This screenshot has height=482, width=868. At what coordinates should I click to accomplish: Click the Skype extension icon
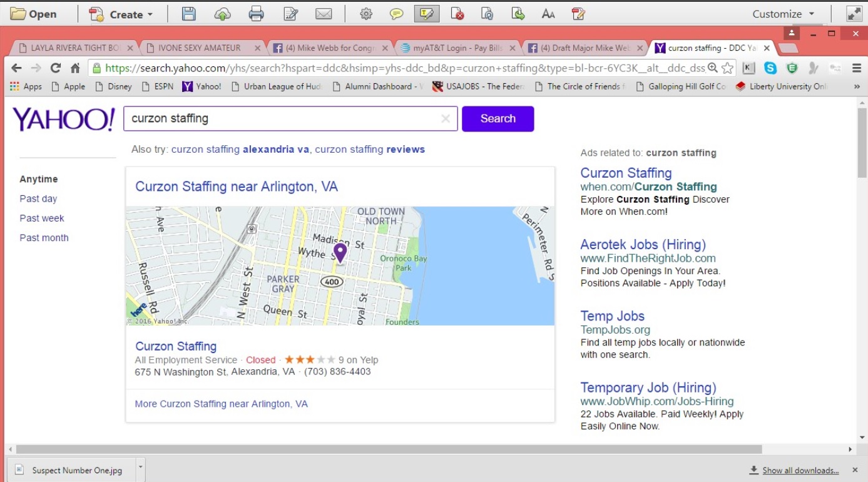pos(770,68)
